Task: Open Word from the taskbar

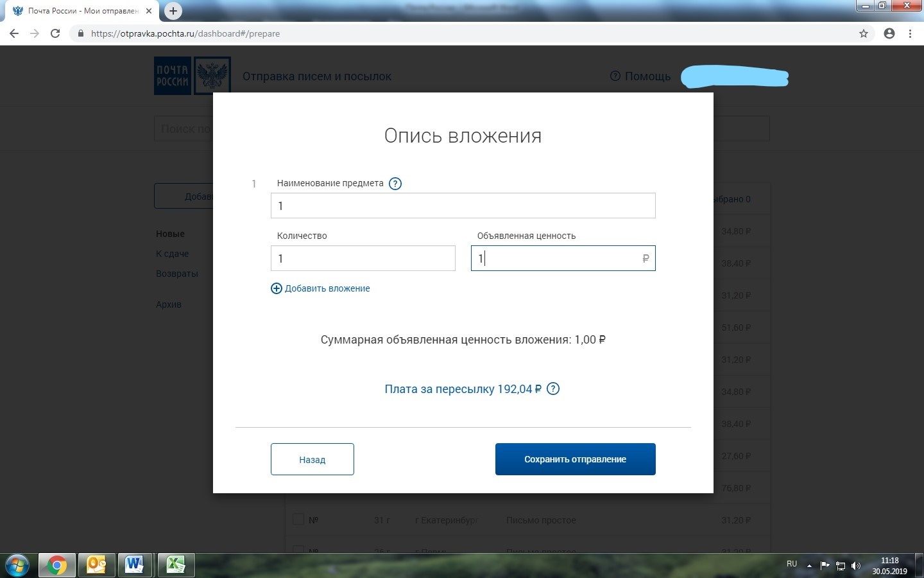Action: point(135,565)
